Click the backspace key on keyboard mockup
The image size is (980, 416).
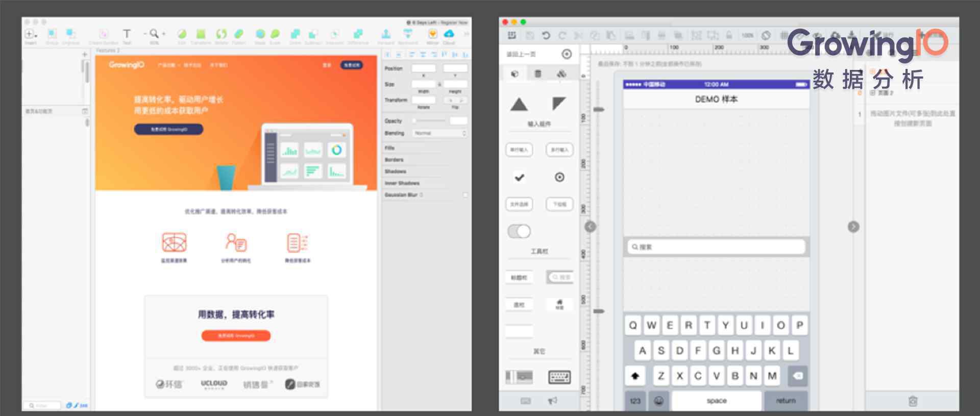(798, 376)
